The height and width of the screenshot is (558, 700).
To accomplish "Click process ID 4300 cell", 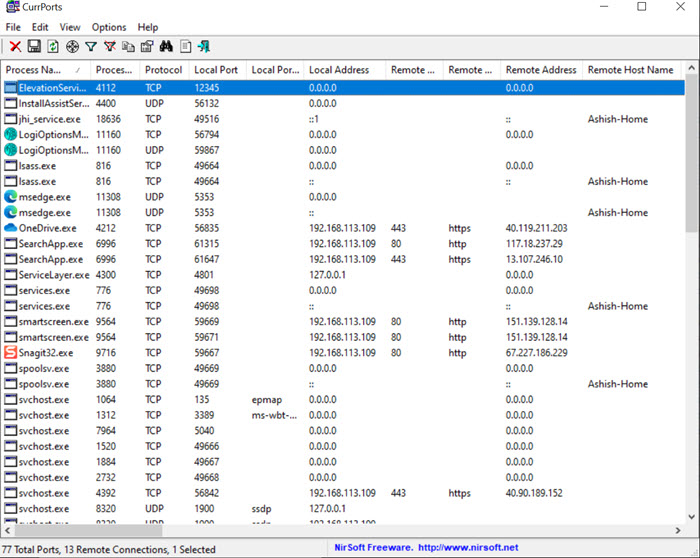I will pos(106,275).
